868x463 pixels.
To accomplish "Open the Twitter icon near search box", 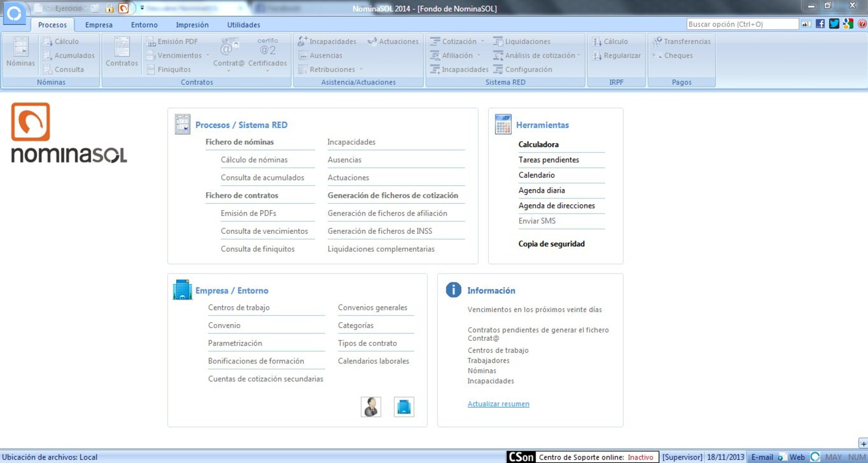I will tap(834, 24).
